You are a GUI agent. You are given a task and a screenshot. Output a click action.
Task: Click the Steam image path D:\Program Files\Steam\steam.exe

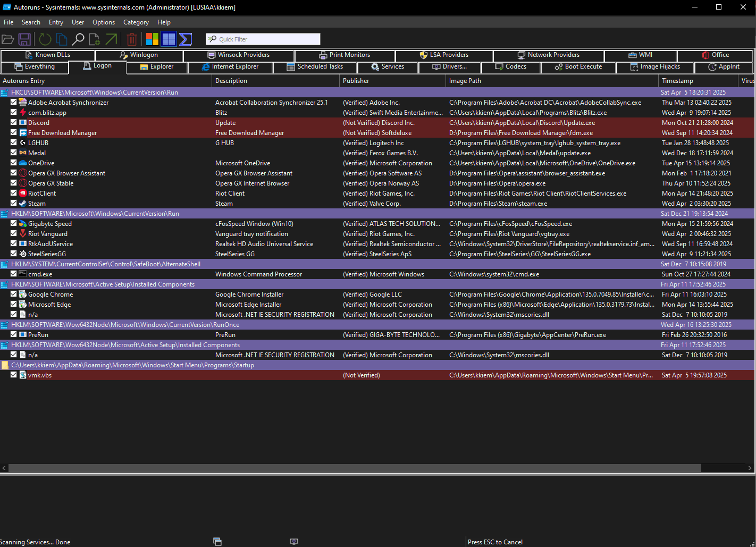click(498, 204)
